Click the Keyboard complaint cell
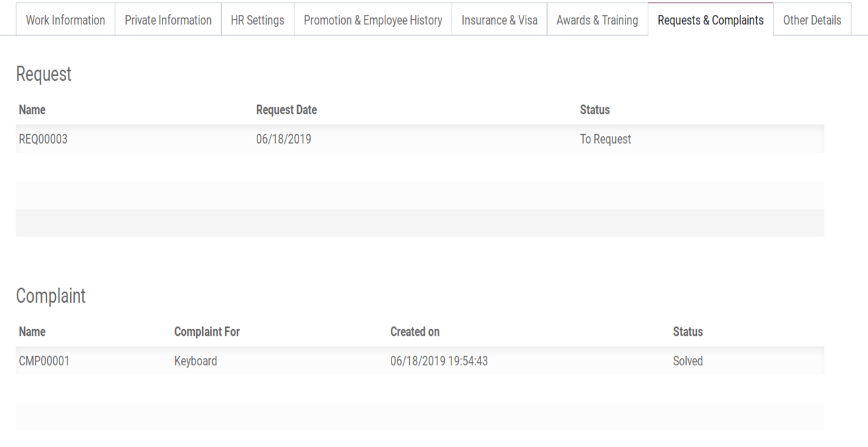This screenshot has width=868, height=447. (x=195, y=361)
